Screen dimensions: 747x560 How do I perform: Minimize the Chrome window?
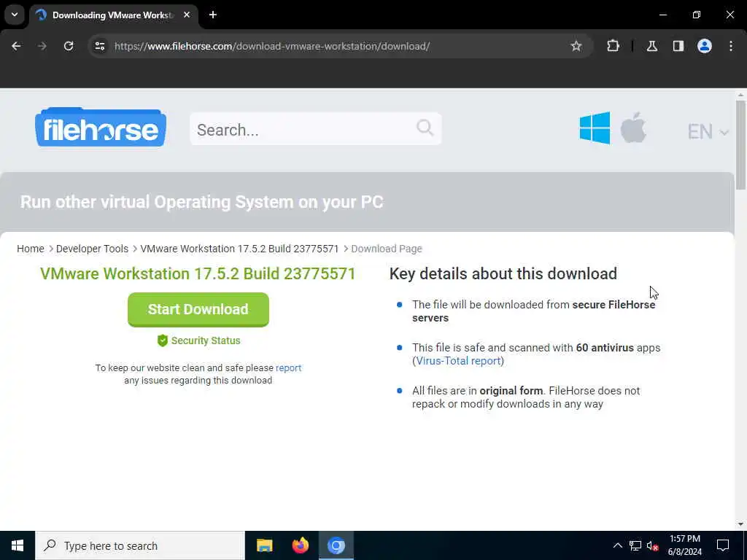click(662, 15)
